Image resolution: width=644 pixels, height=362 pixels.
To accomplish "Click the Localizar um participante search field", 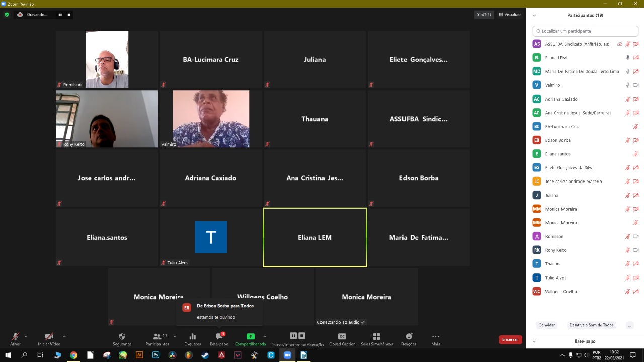I will click(x=585, y=31).
